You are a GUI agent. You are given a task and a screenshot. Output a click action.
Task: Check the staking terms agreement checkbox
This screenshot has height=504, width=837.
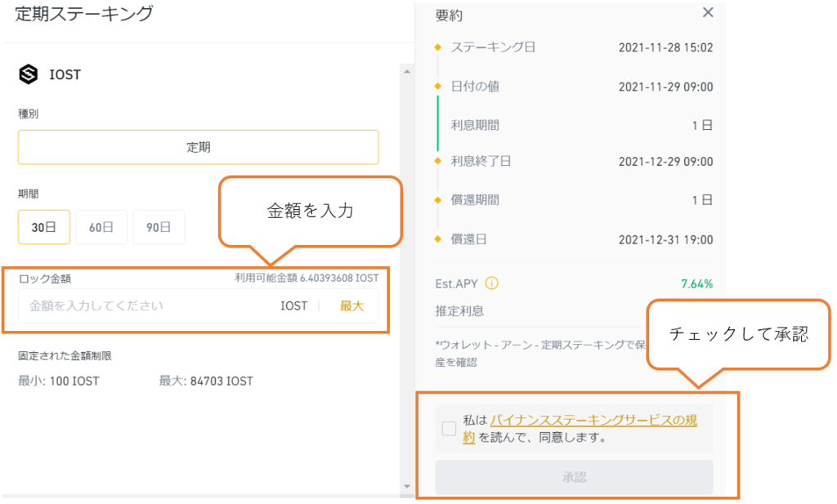click(x=449, y=429)
